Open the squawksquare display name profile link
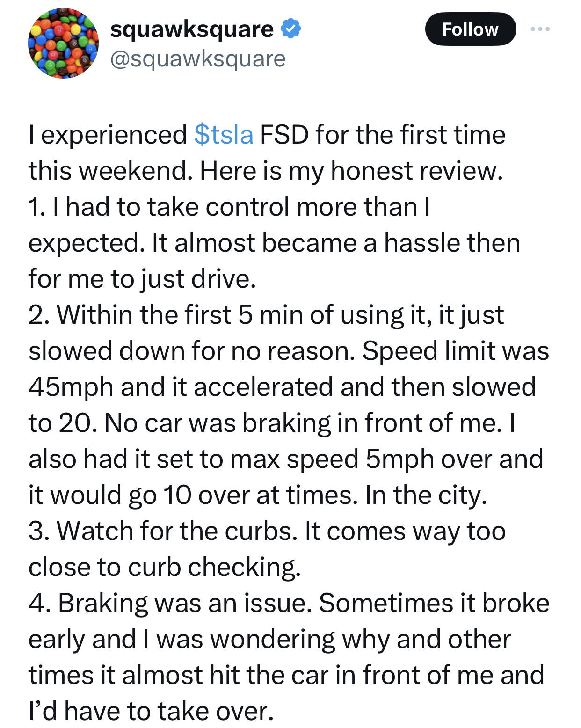The image size is (581, 728). tap(192, 29)
